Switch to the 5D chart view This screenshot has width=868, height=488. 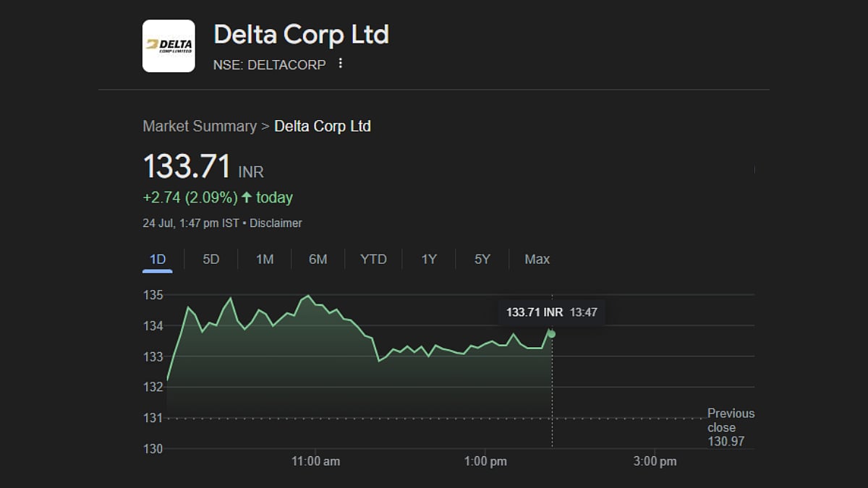pyautogui.click(x=210, y=259)
